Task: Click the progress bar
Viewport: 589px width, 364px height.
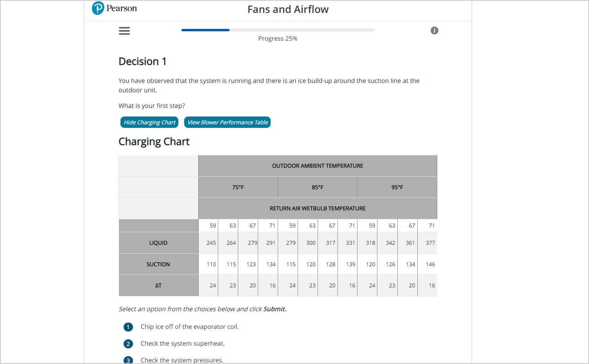Action: 278,30
